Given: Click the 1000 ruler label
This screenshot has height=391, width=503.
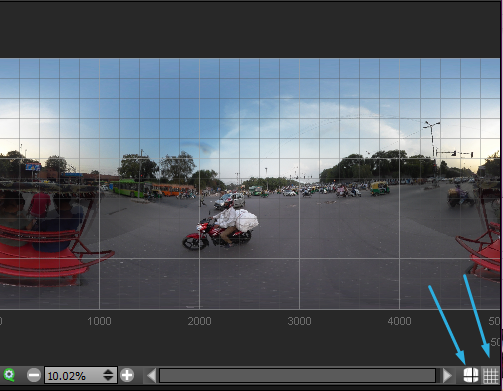Looking at the screenshot, I should click(x=99, y=321).
